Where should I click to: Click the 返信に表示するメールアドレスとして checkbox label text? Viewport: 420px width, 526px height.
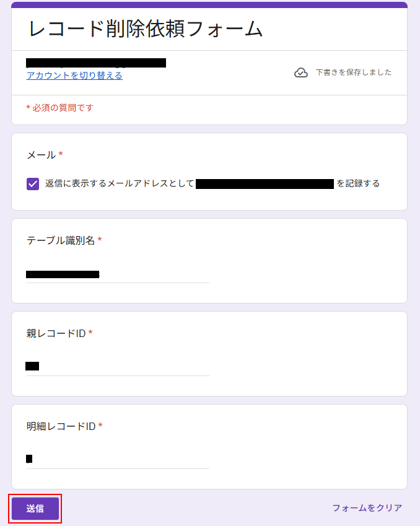[120, 184]
